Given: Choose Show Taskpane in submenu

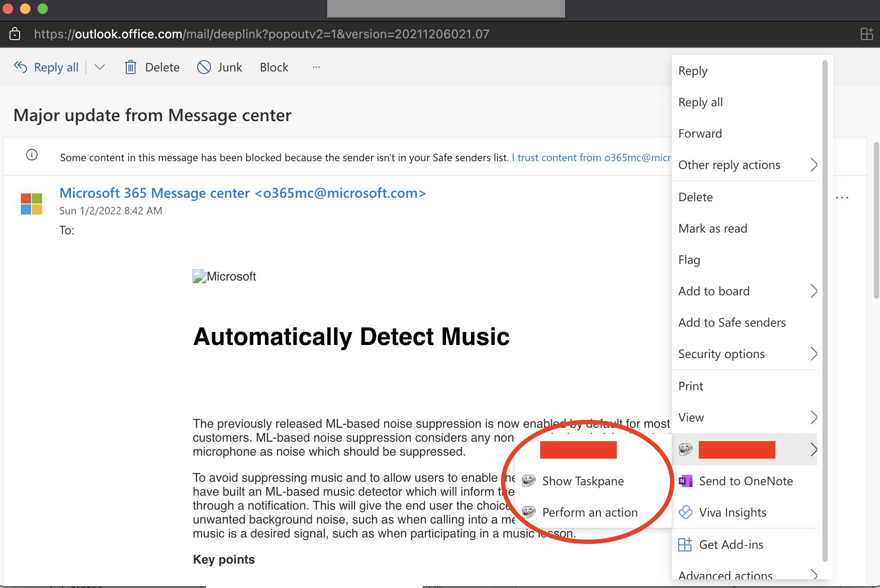Looking at the screenshot, I should [583, 481].
